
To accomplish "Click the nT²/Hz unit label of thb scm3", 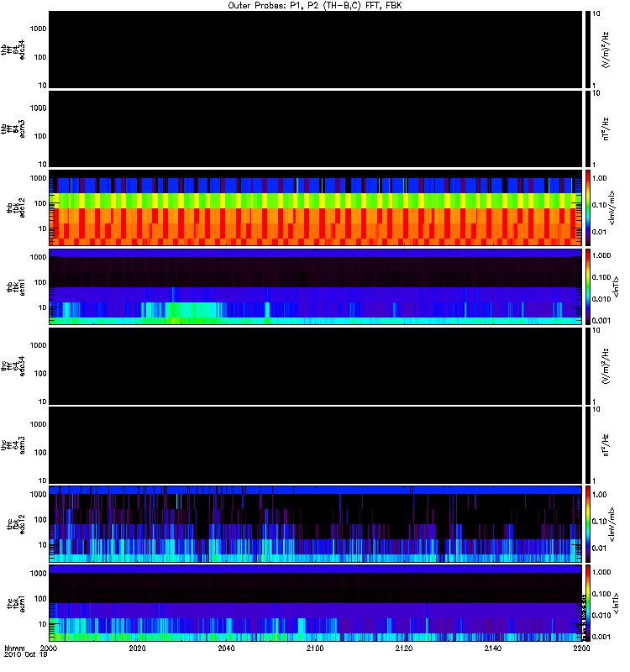I will 606,129.
